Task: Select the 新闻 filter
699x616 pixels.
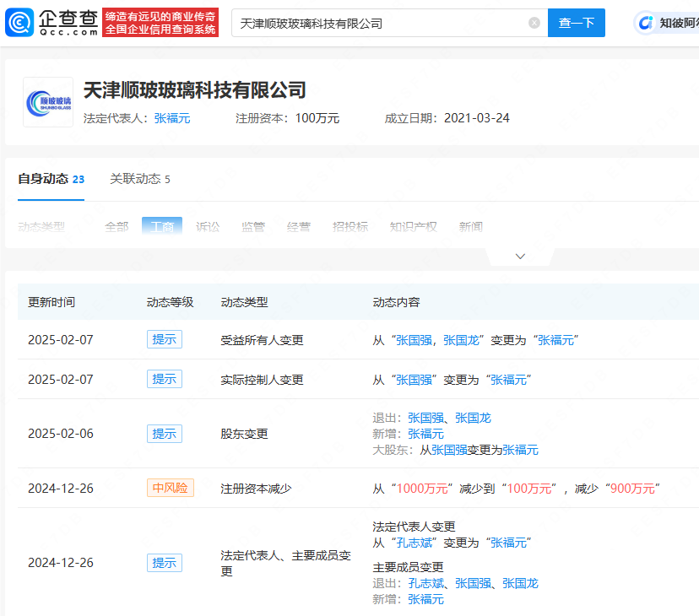Action: click(x=471, y=227)
